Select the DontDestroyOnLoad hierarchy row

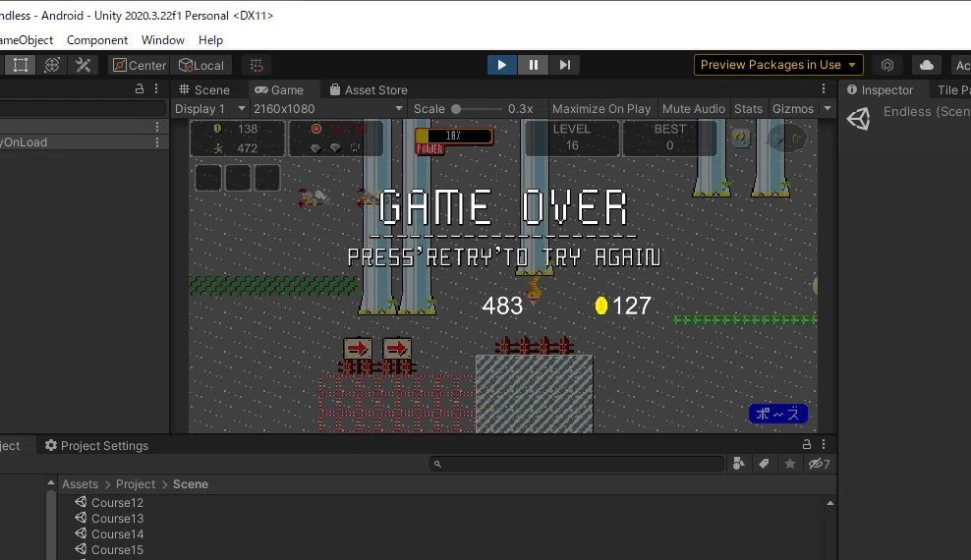(x=84, y=141)
